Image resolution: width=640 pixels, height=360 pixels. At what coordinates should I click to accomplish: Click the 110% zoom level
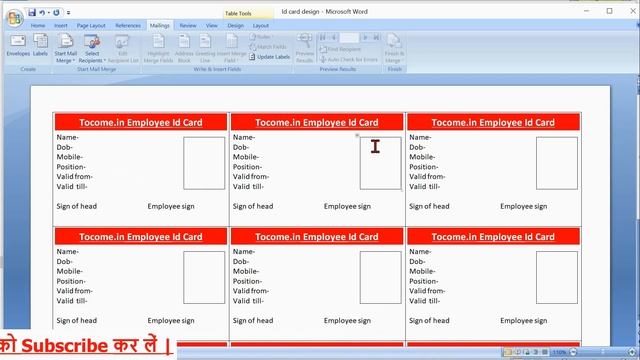click(559, 352)
